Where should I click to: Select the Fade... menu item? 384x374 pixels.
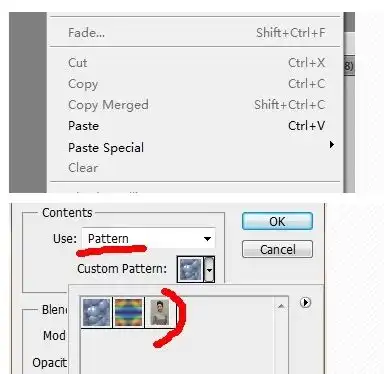[196, 33]
